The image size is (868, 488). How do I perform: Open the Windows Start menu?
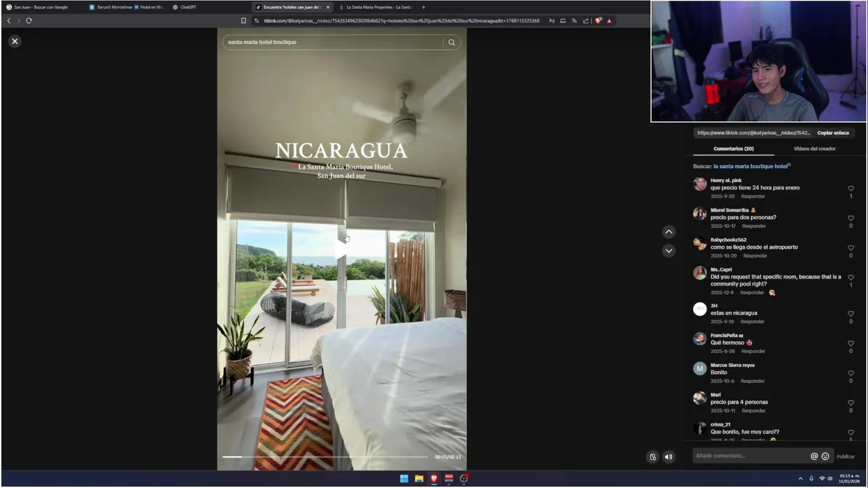tap(404, 479)
